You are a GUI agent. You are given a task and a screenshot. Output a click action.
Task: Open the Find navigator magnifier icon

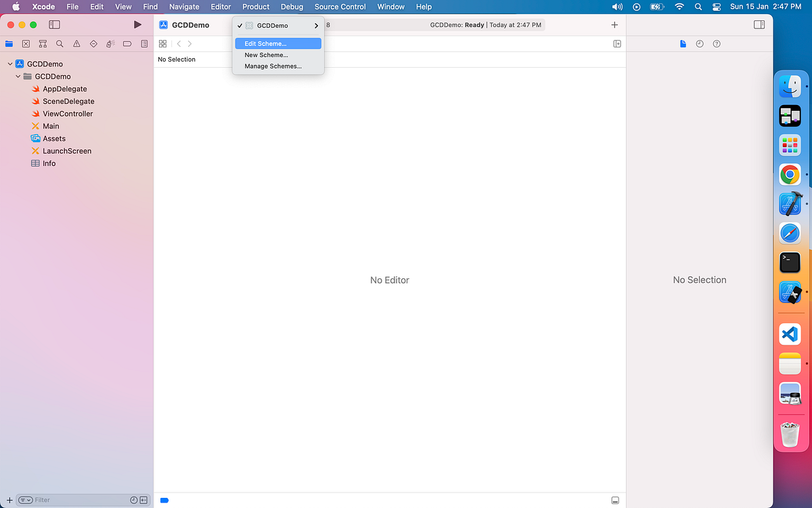(x=60, y=43)
